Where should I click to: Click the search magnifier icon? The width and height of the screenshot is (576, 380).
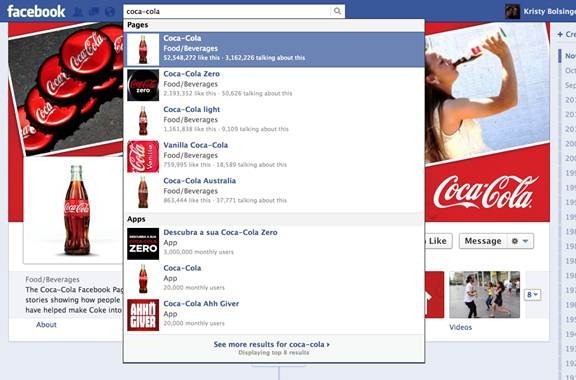pyautogui.click(x=337, y=11)
